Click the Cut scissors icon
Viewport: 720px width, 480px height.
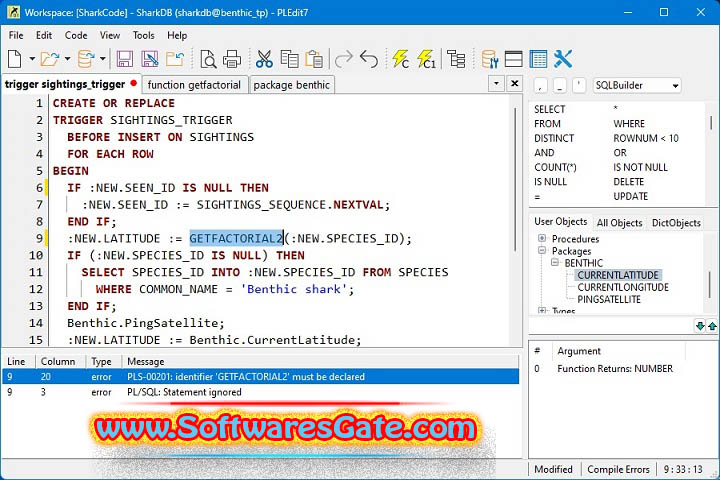[264, 59]
